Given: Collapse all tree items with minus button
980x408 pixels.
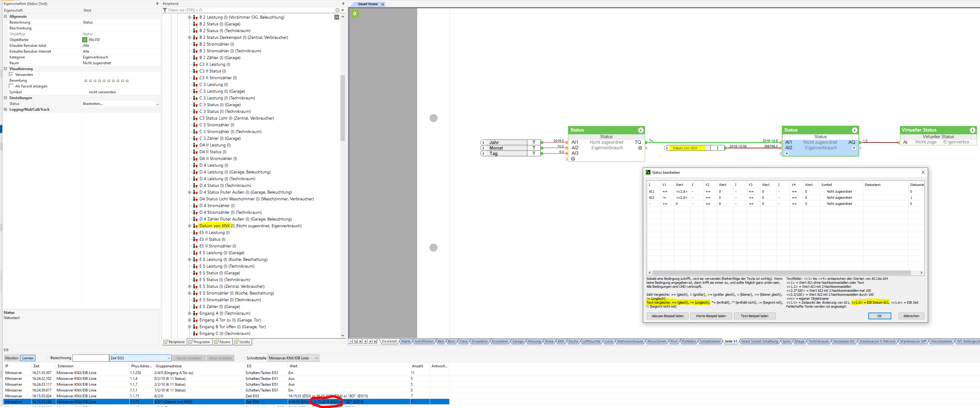Looking at the screenshot, I should (337, 17).
